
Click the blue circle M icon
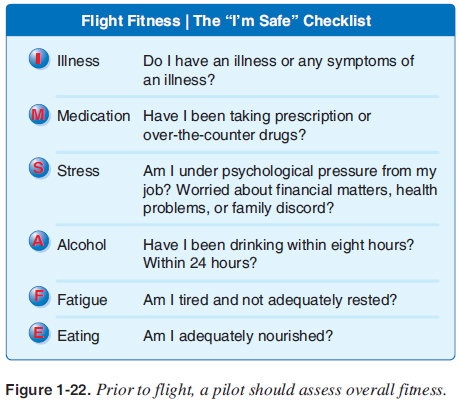click(x=39, y=115)
